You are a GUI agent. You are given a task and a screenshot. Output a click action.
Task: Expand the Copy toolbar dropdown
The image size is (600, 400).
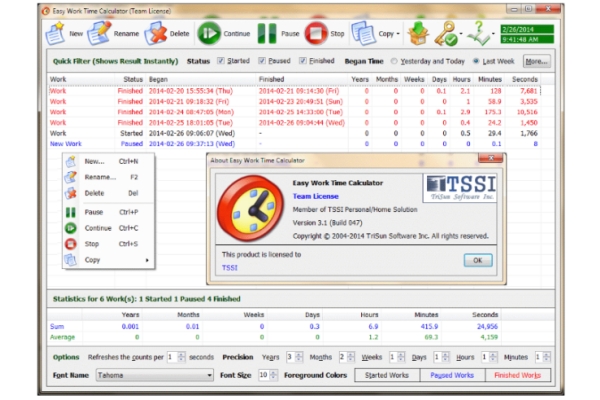pos(399,33)
